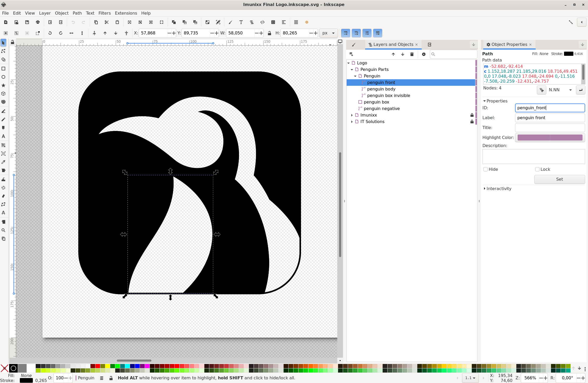The image size is (588, 383).
Task: Open the XML editor icon
Action: [x=262, y=22]
